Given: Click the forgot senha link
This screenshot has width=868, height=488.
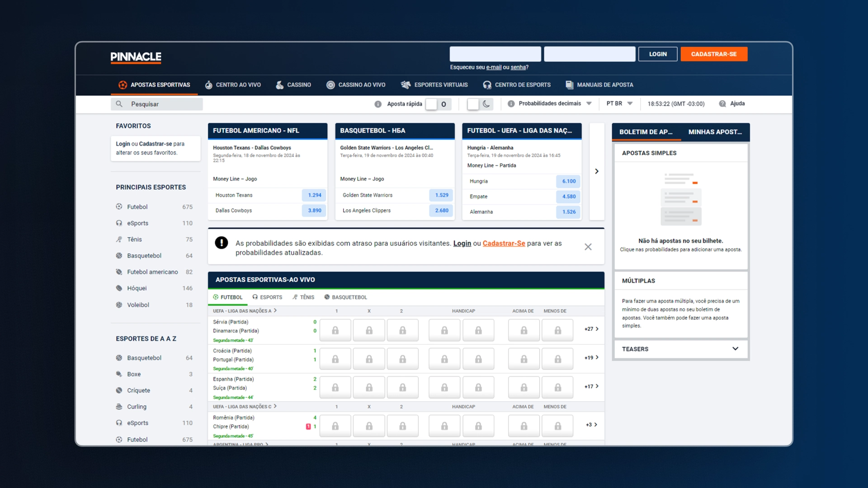Looking at the screenshot, I should click(518, 67).
